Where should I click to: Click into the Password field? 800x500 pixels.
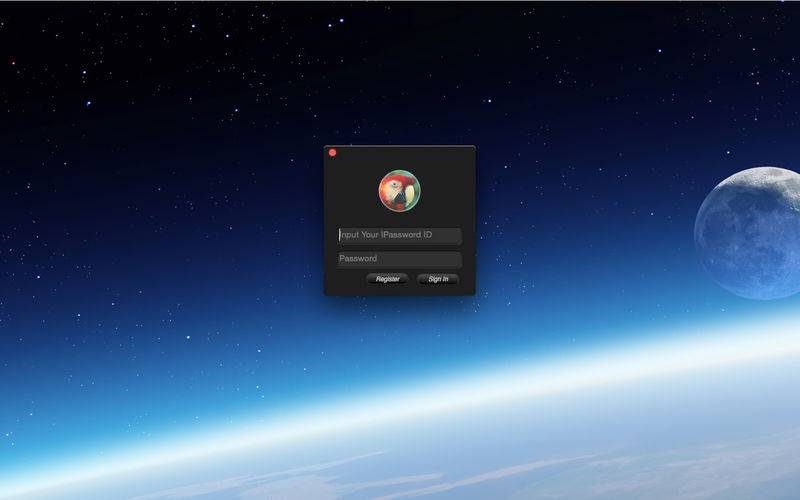click(x=399, y=259)
